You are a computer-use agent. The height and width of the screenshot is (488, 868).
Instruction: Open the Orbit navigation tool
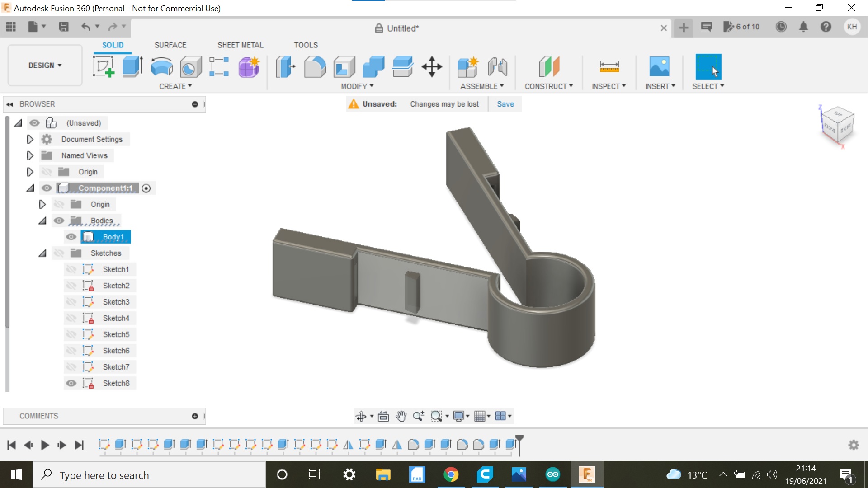[x=361, y=416]
